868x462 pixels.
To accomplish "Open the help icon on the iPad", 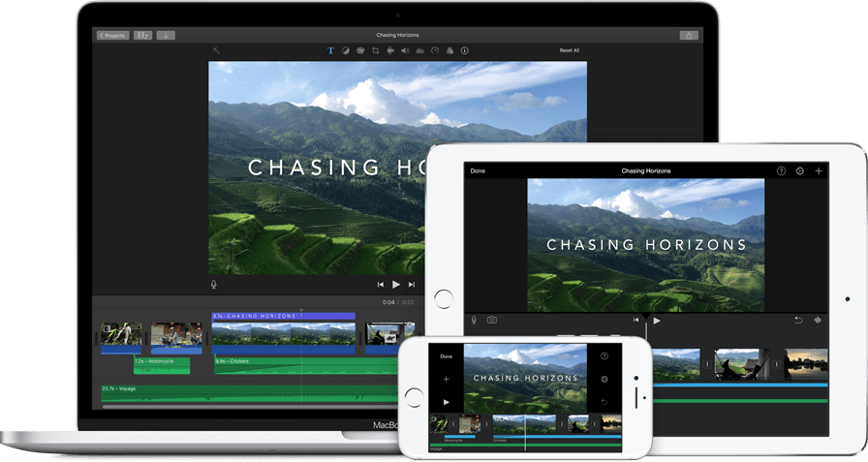I will (782, 171).
